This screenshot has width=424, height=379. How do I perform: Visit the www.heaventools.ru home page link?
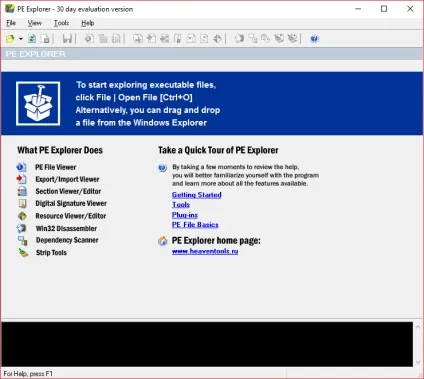click(205, 251)
